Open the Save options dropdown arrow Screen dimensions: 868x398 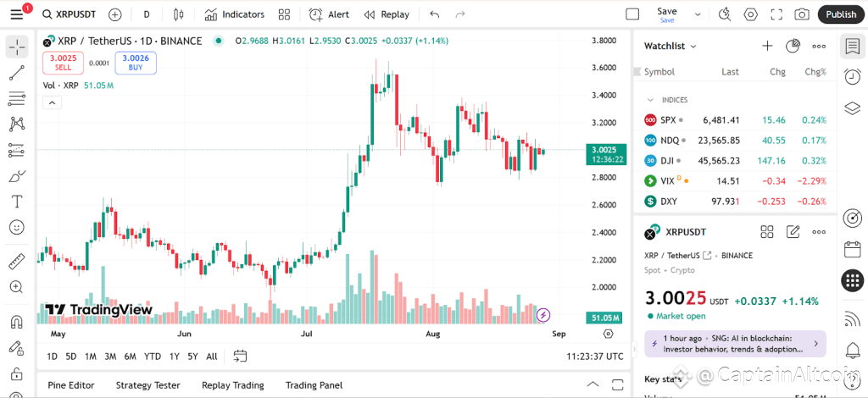coord(698,14)
